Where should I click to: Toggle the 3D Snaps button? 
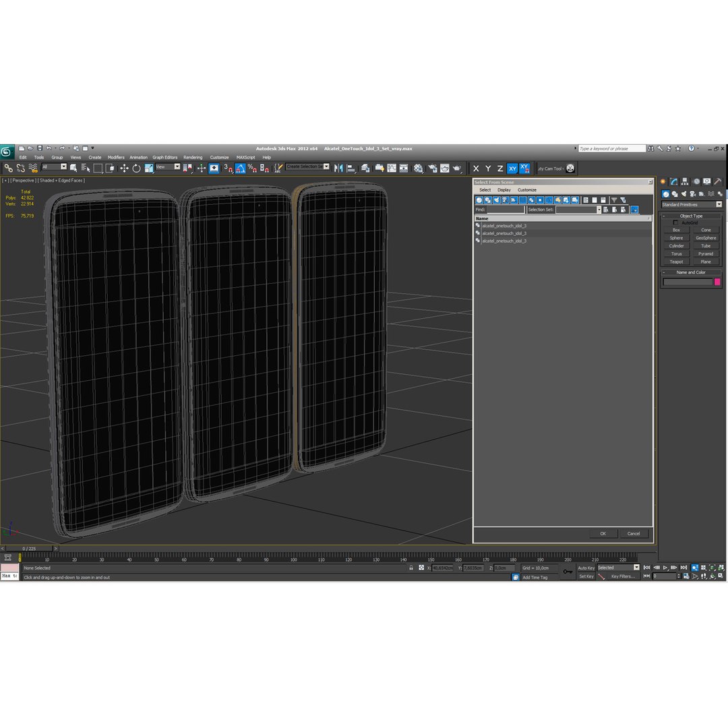(x=228, y=168)
